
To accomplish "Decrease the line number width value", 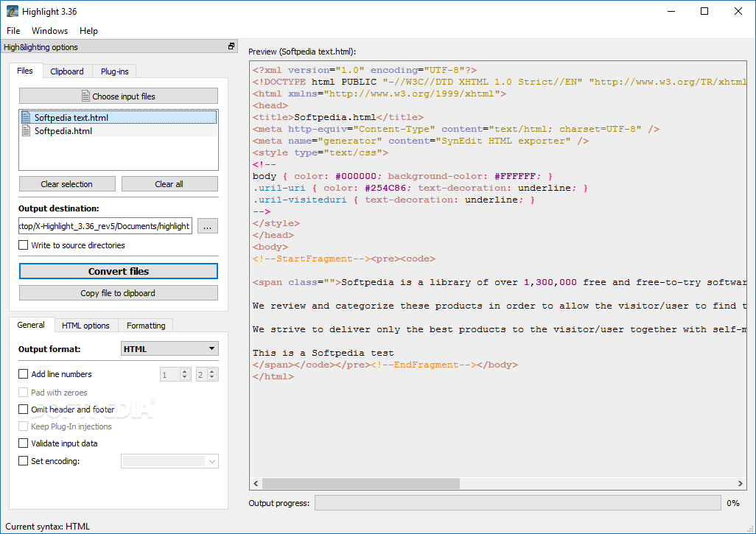I will (x=212, y=377).
